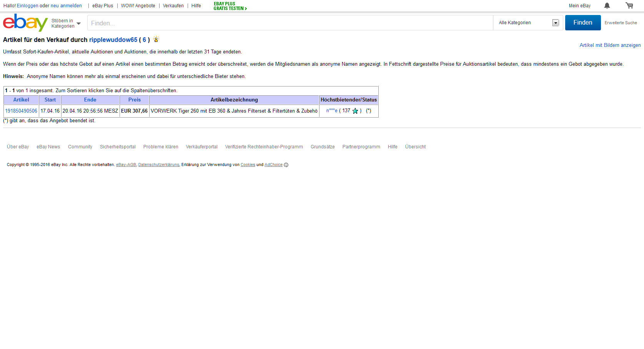Click the Finden search button

(x=583, y=23)
